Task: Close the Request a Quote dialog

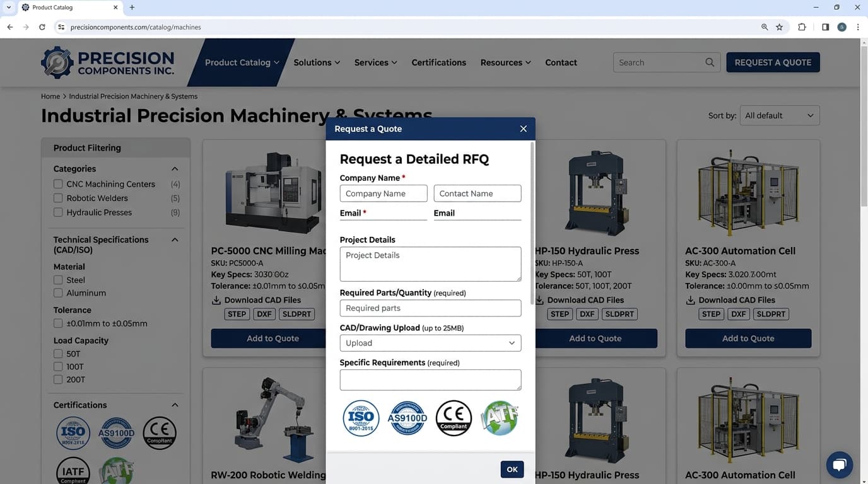Action: tap(523, 129)
